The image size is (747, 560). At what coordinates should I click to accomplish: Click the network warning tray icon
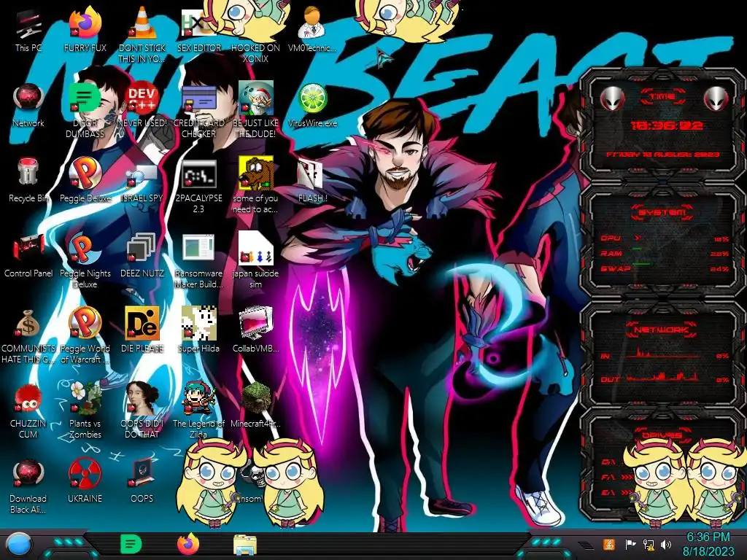(x=649, y=544)
